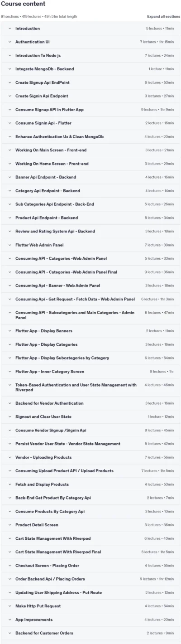Open Signout and Clear User State section
This screenshot has height=644, width=181.
click(x=90, y=416)
